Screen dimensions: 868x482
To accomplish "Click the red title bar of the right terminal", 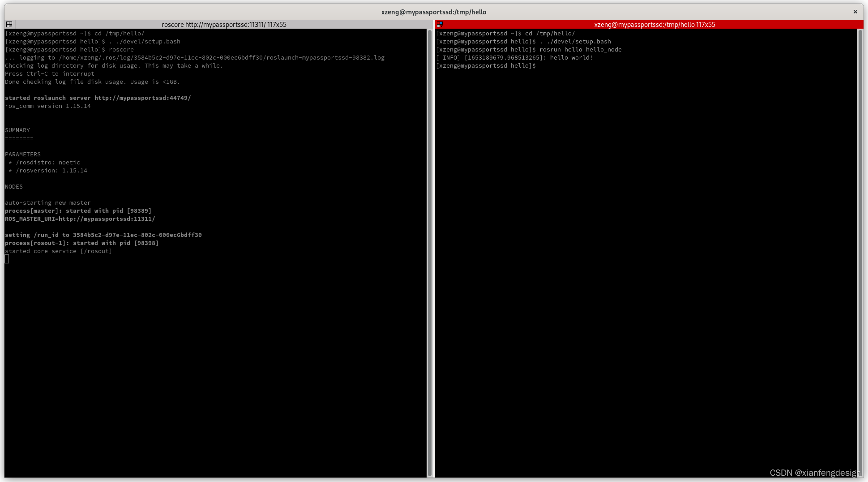I will pyautogui.click(x=654, y=25).
